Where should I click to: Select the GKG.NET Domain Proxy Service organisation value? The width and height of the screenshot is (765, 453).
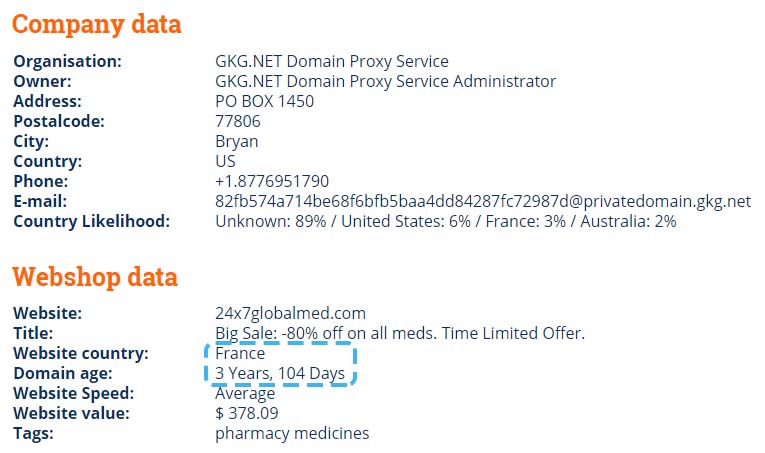[x=332, y=61]
